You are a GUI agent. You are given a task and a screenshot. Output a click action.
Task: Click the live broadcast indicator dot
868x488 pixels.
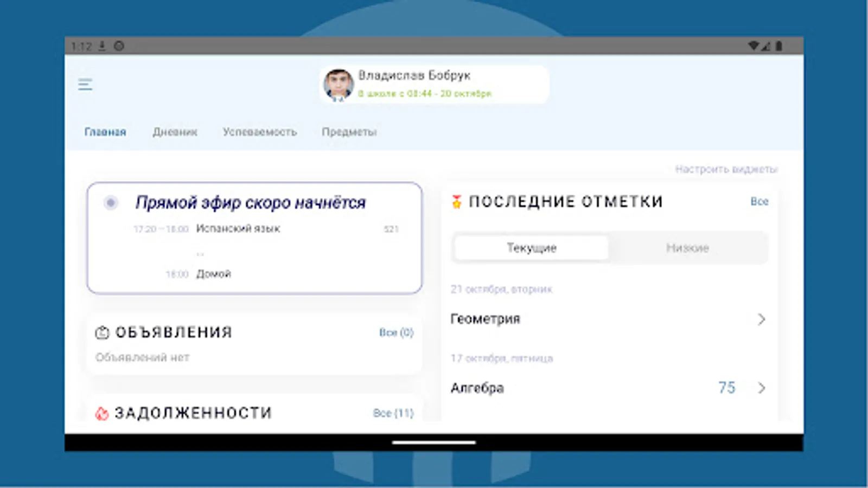(111, 202)
